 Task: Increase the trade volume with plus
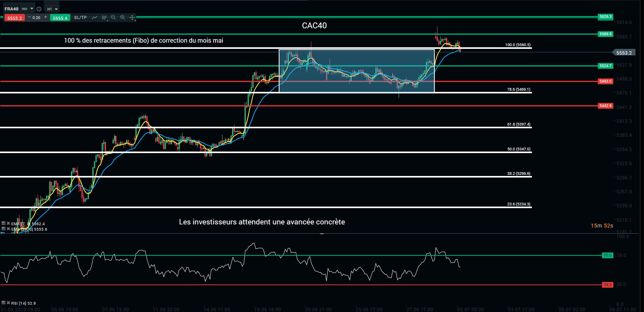pos(46,17)
